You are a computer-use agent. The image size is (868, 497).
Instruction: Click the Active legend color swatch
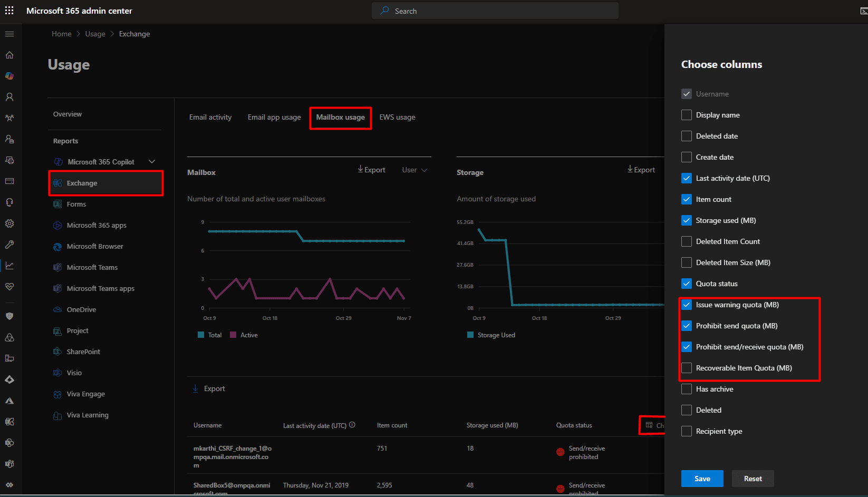click(233, 335)
